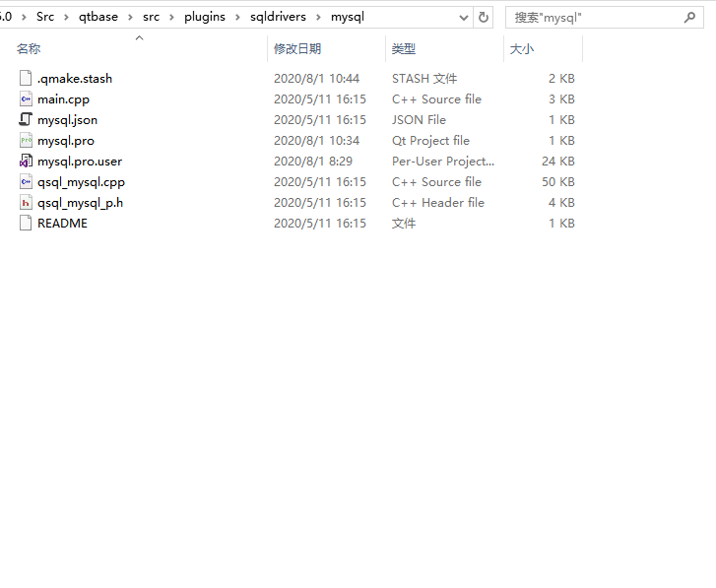Click mysql folder in breadcrumb
This screenshot has width=716, height=588.
[348, 17]
